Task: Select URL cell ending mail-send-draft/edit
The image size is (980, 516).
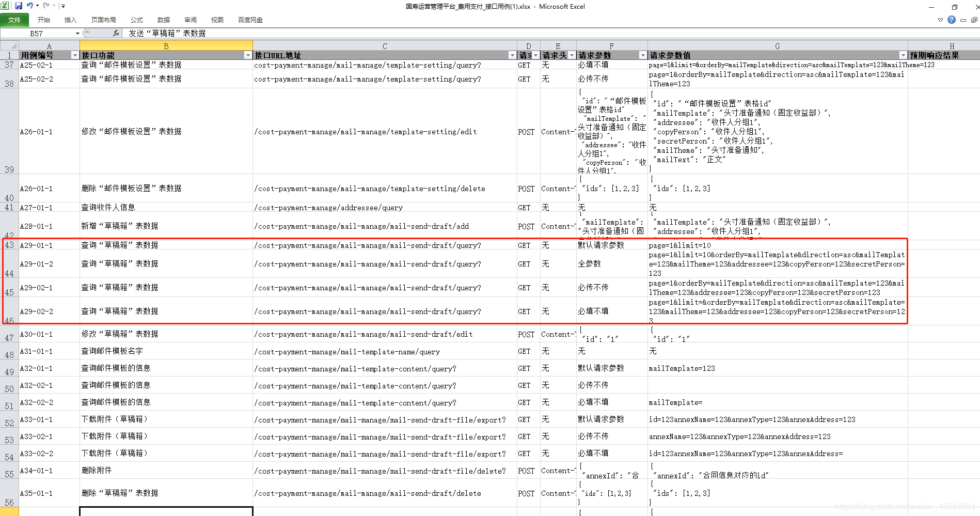Action: point(385,334)
